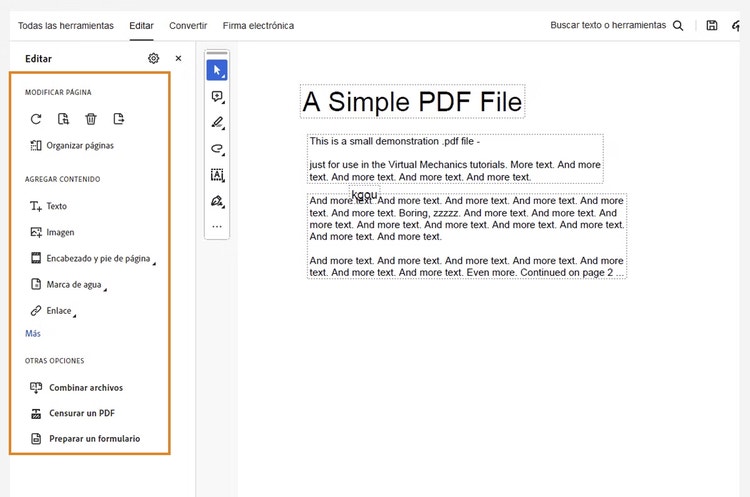
Task: Click the line 'just for use in the Virtual Mechanics tutorials'
Action: (408, 165)
